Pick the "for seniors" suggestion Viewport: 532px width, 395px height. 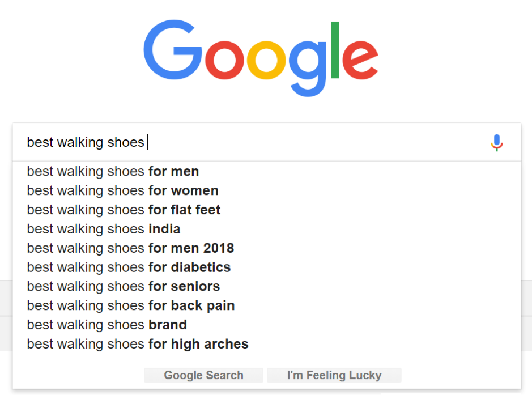click(124, 286)
